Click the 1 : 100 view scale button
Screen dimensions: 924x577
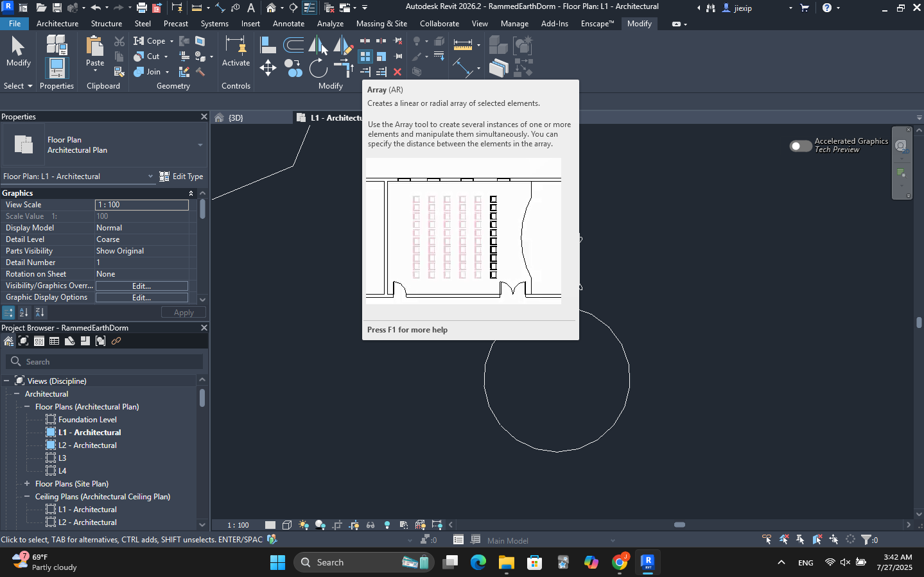(x=238, y=525)
